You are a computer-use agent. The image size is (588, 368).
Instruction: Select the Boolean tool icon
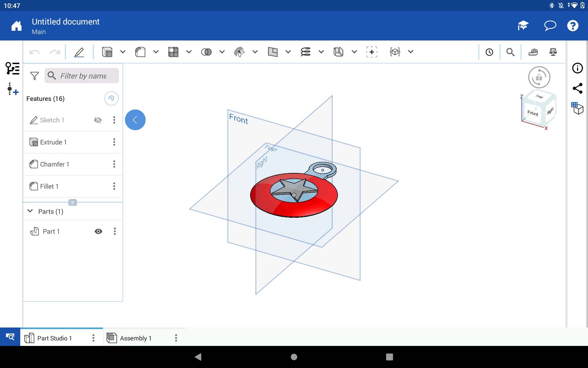click(206, 52)
